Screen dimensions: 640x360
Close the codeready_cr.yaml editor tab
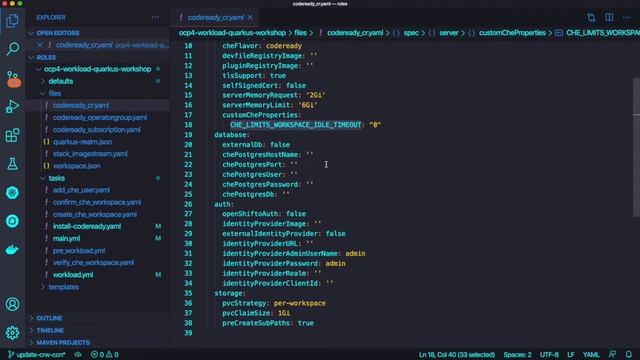250,17
